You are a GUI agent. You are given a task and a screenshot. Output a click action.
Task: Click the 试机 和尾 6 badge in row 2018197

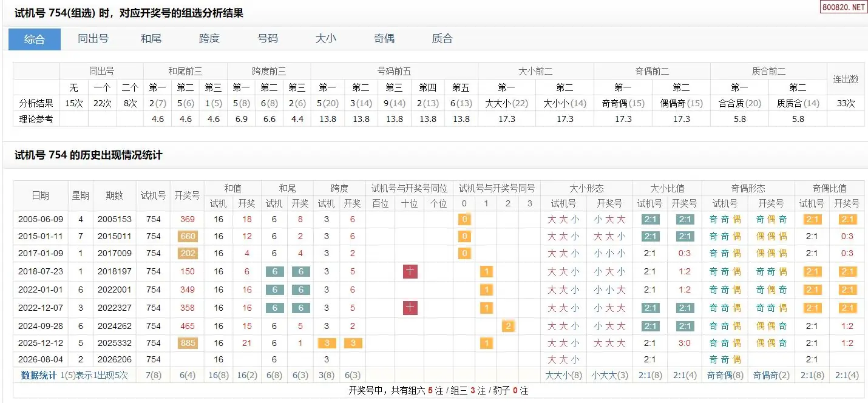click(274, 271)
